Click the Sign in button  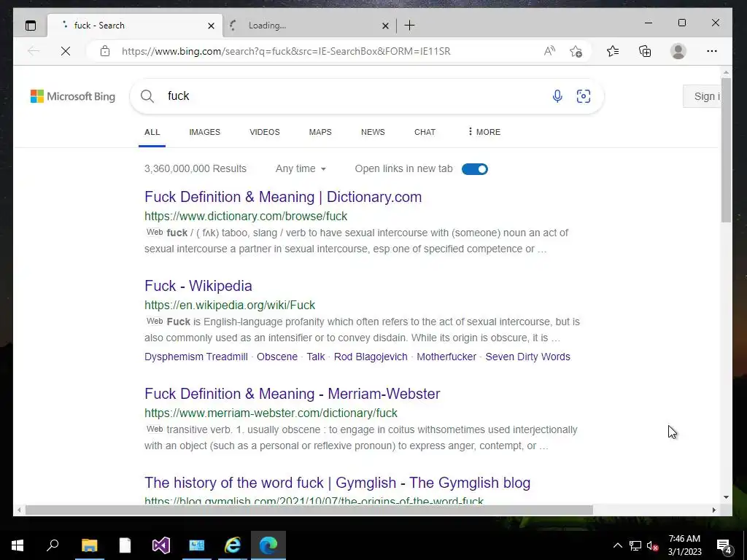(702, 96)
